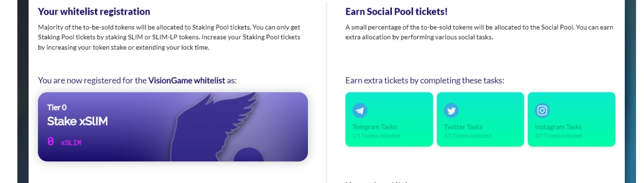The image size is (644, 183).
Task: Open the Instagram Tasks label
Action: 558,127
